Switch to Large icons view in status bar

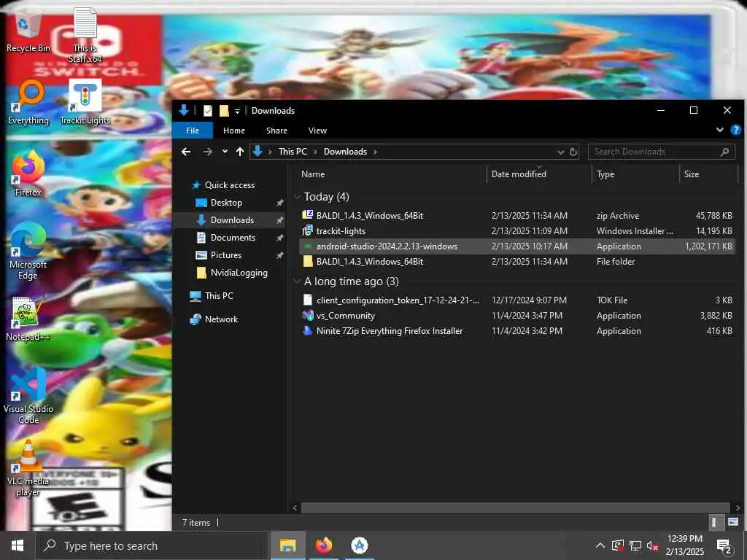point(732,522)
